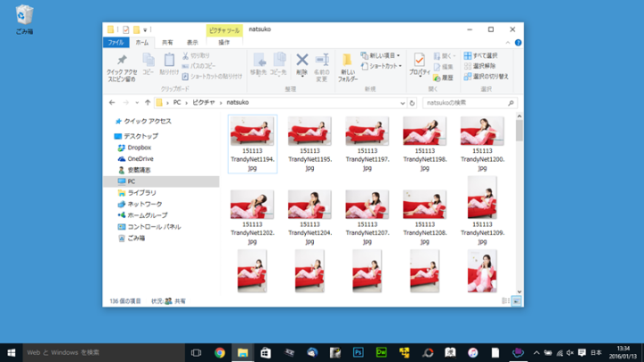Select thumbnail TrandyNet1200.jpg
Image resolution: width=644 pixels, height=362 pixels.
click(x=482, y=144)
